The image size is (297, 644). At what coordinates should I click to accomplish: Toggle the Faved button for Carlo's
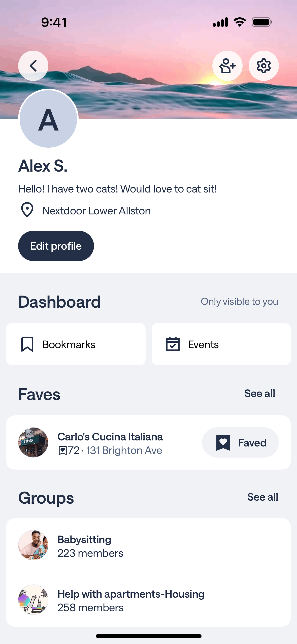coord(240,442)
